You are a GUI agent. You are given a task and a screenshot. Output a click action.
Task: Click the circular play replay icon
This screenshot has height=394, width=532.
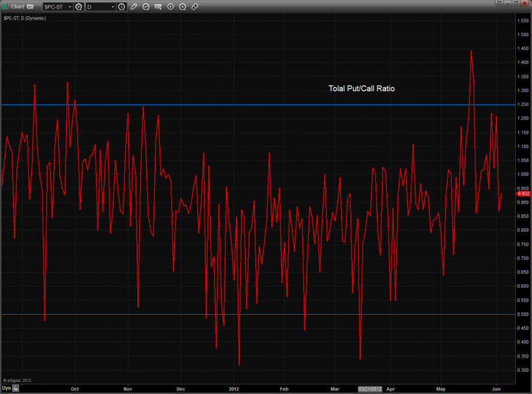[x=171, y=7]
